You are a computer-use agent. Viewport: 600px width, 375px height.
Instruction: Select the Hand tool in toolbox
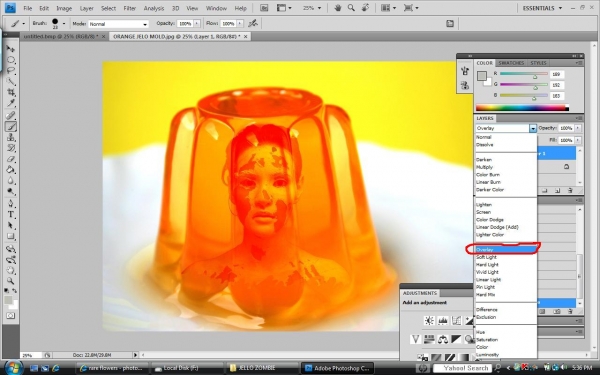coord(11,271)
